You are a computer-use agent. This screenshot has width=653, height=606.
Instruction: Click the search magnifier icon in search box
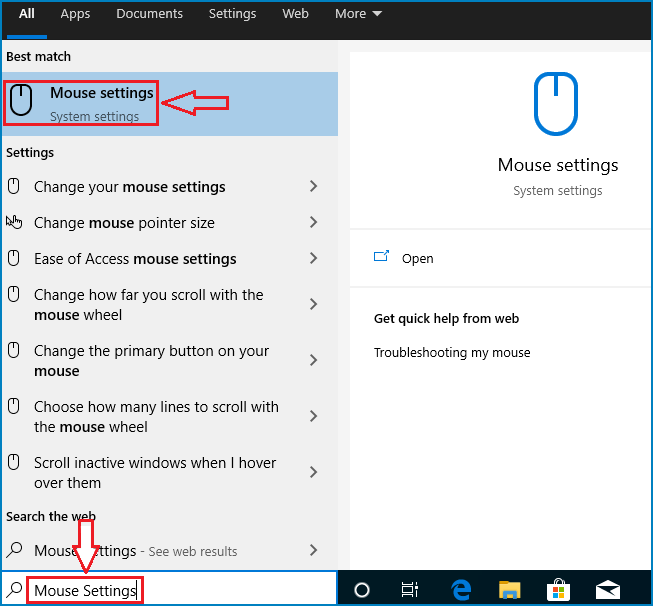pos(15,589)
